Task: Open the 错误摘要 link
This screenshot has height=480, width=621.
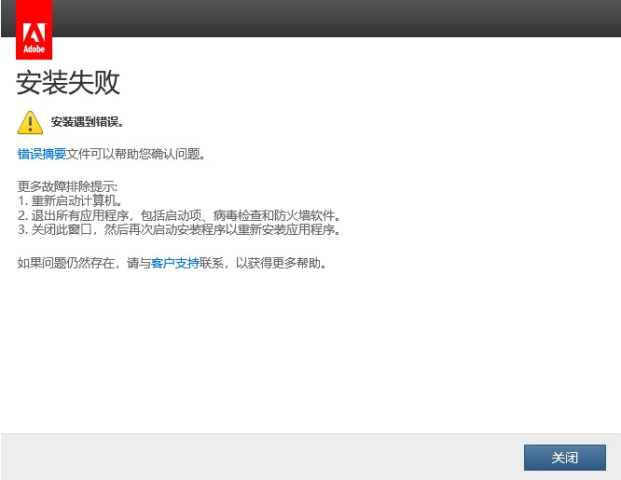Action: 42,154
